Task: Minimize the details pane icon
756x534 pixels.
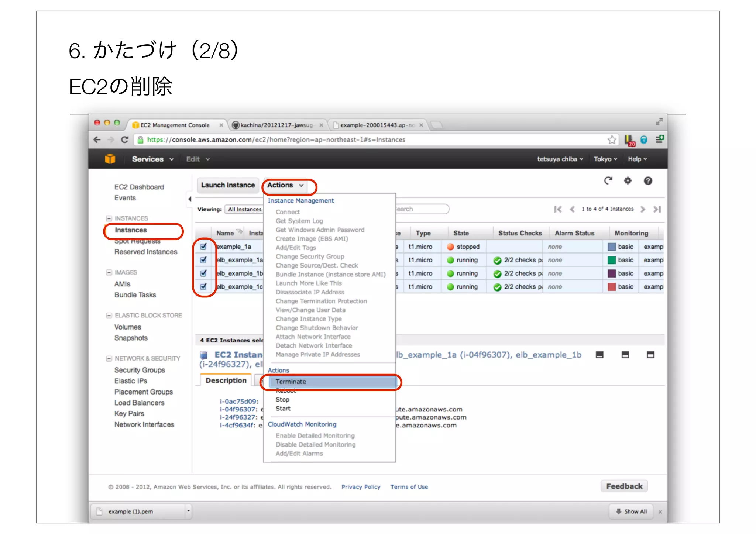Action: tap(599, 355)
